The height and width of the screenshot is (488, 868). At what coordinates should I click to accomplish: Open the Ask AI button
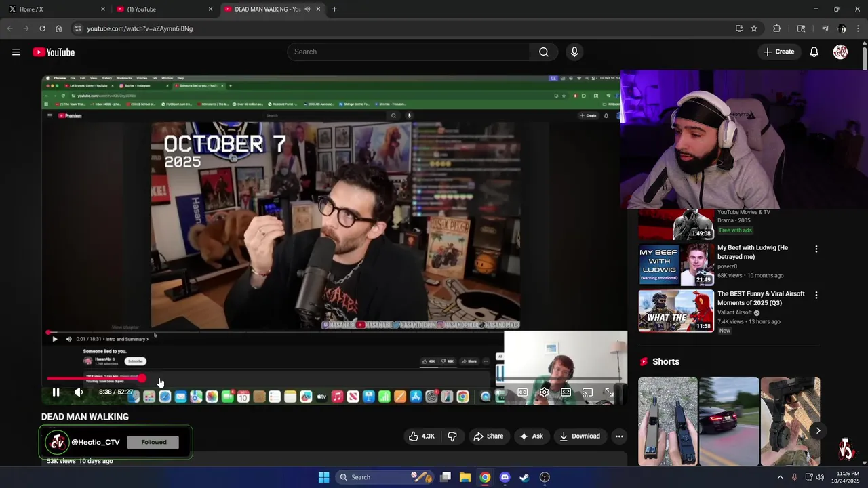pyautogui.click(x=531, y=436)
